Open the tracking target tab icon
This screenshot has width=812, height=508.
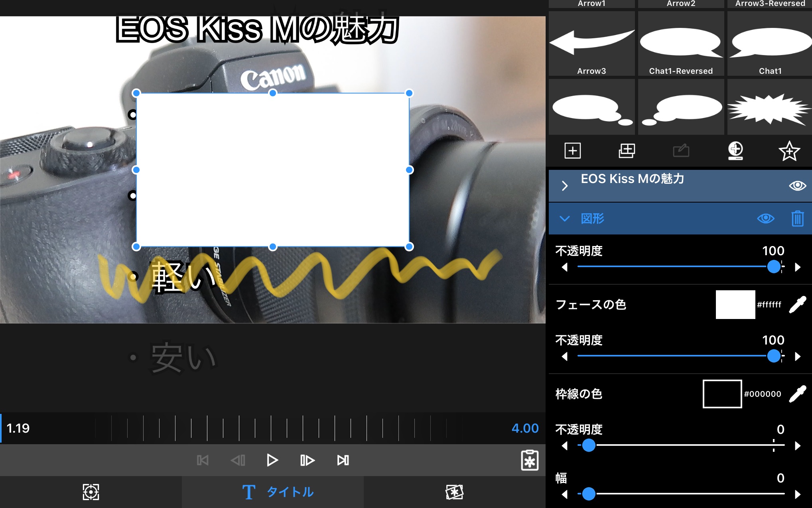91,492
